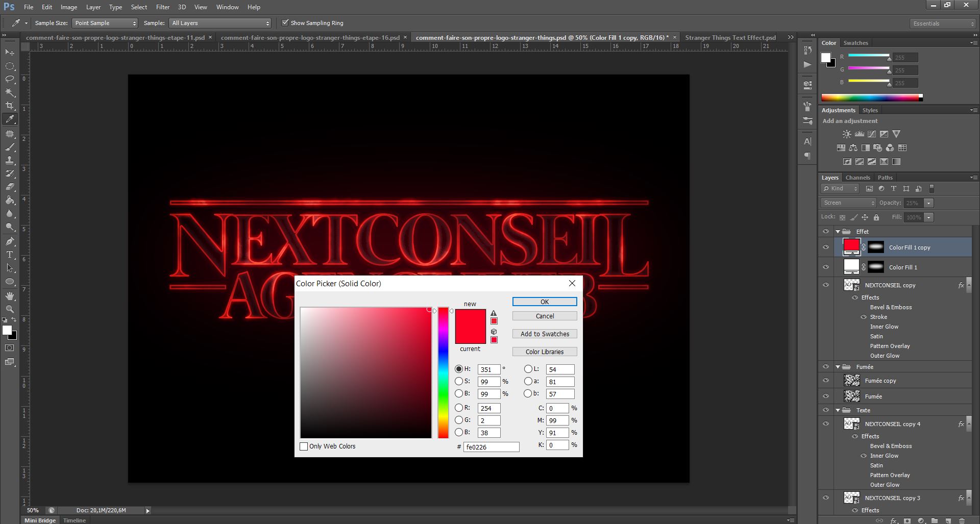The image size is (980, 524).
Task: Select the Hand tool
Action: 10,296
